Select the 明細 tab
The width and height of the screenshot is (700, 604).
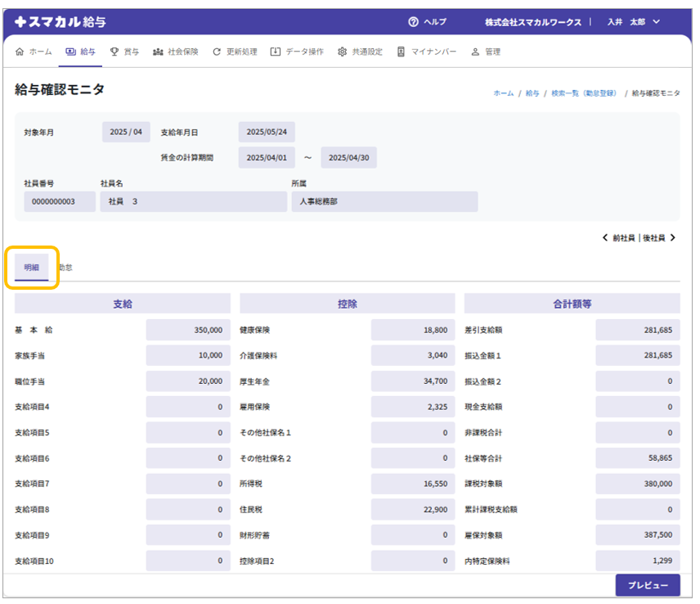(x=31, y=268)
